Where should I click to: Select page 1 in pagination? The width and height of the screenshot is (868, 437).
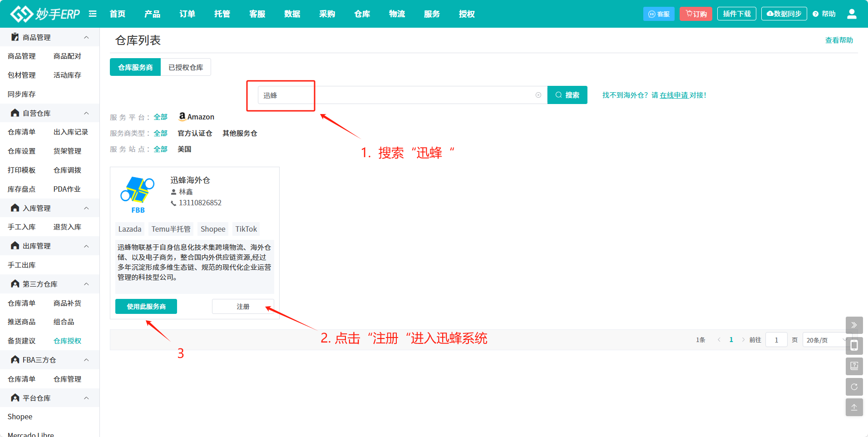[731, 340]
